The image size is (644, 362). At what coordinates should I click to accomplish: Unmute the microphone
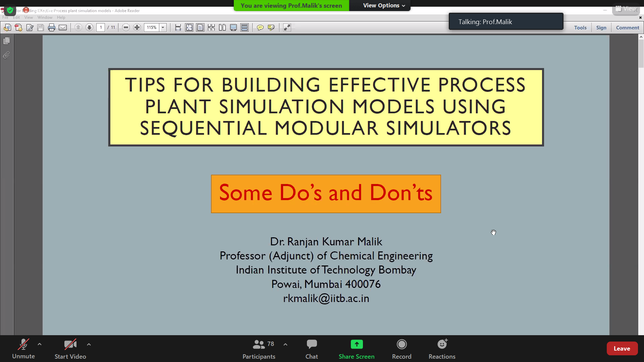[23, 349]
